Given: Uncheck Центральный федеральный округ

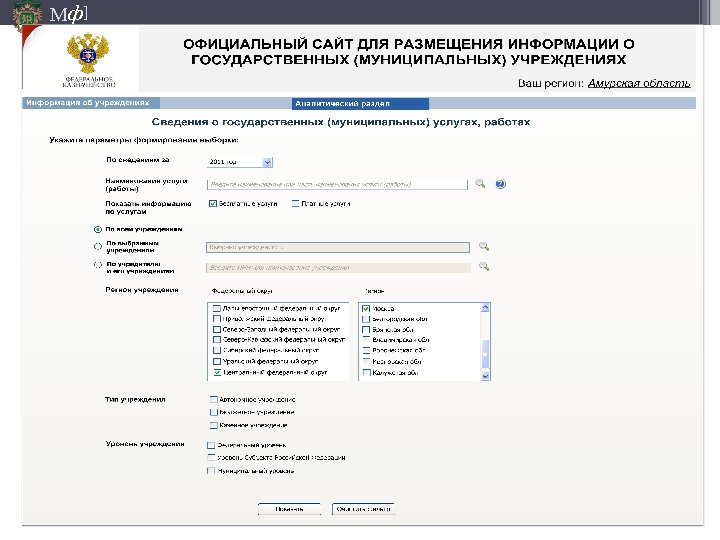Looking at the screenshot, I should pyautogui.click(x=217, y=372).
